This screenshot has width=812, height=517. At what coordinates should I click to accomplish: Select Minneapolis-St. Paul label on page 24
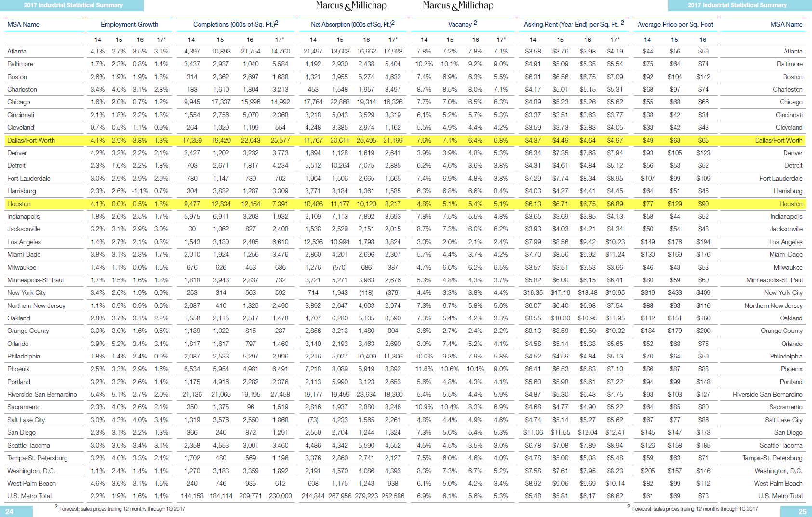(x=35, y=280)
